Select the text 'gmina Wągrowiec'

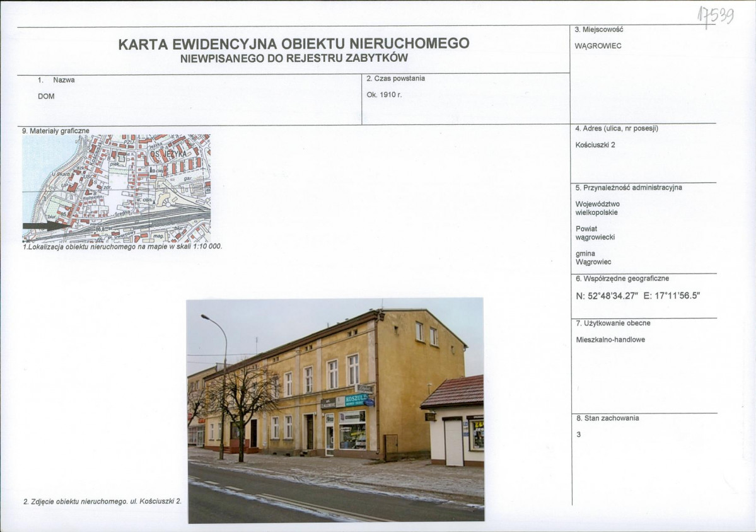pos(593,258)
